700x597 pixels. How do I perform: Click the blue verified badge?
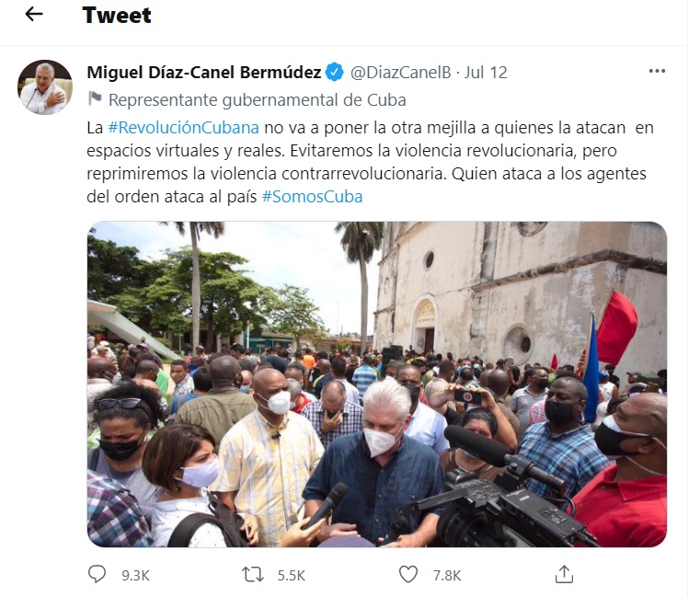point(335,72)
